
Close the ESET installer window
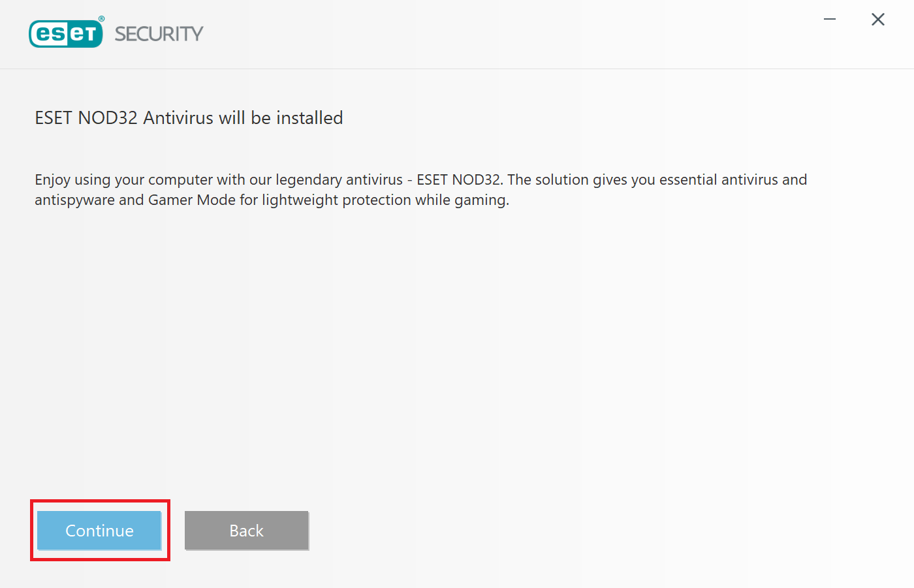click(878, 20)
